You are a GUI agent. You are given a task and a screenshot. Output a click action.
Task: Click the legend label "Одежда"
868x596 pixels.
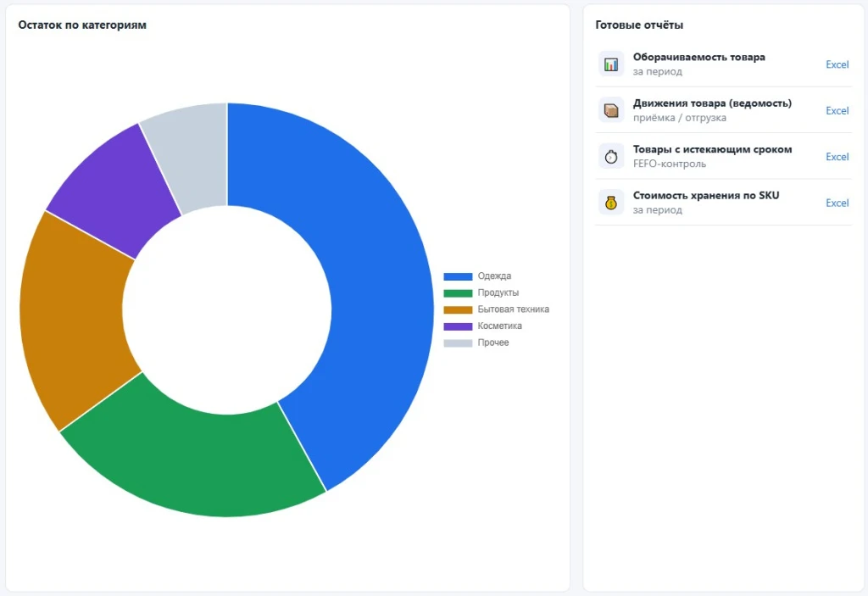click(494, 276)
